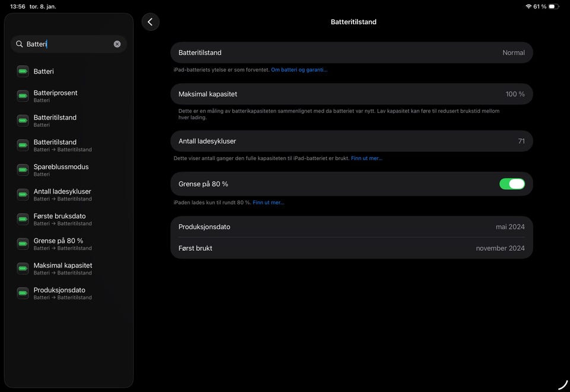The height and width of the screenshot is (392, 570).
Task: Open the Batteri search result
Action: pyautogui.click(x=44, y=71)
